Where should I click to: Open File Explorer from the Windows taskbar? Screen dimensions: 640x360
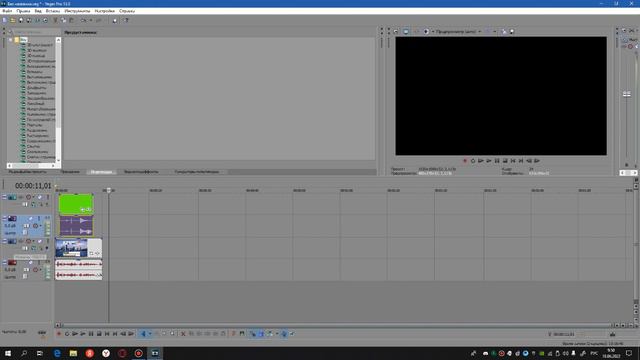(73, 353)
